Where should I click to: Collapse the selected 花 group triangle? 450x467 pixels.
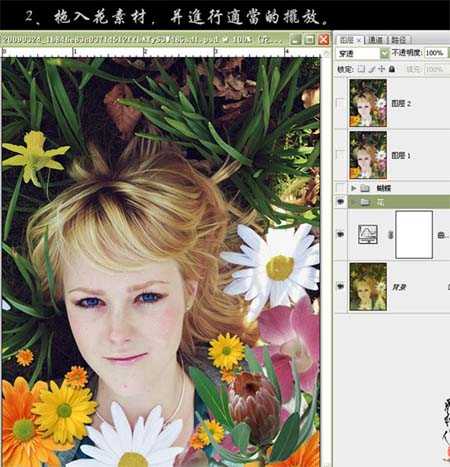pos(354,202)
